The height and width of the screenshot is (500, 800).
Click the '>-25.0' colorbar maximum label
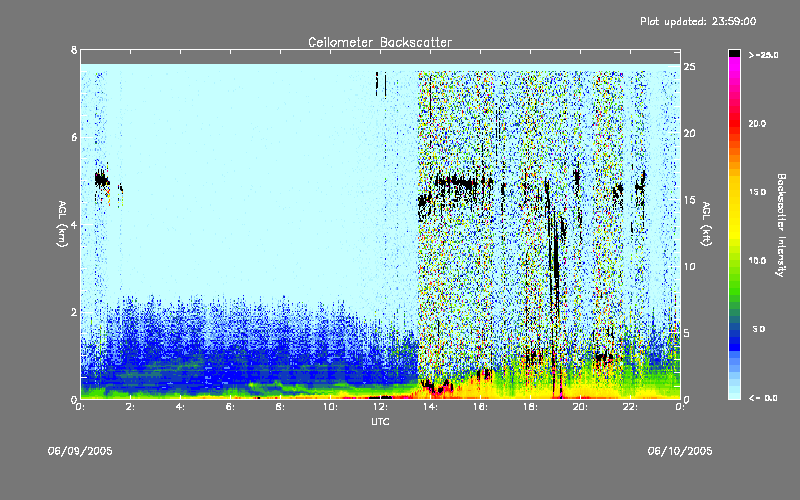[764, 55]
